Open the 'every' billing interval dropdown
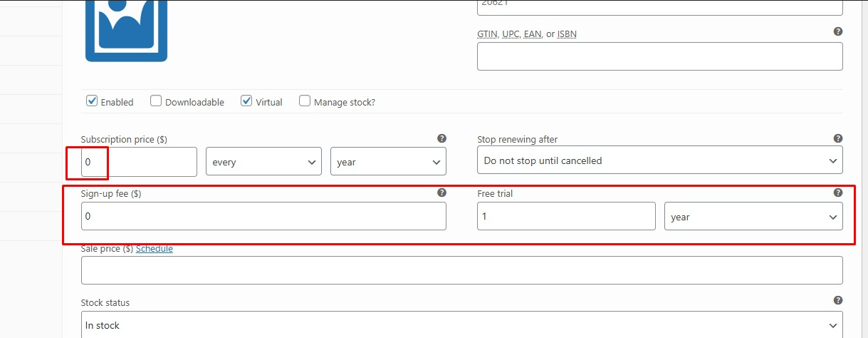 (x=263, y=162)
